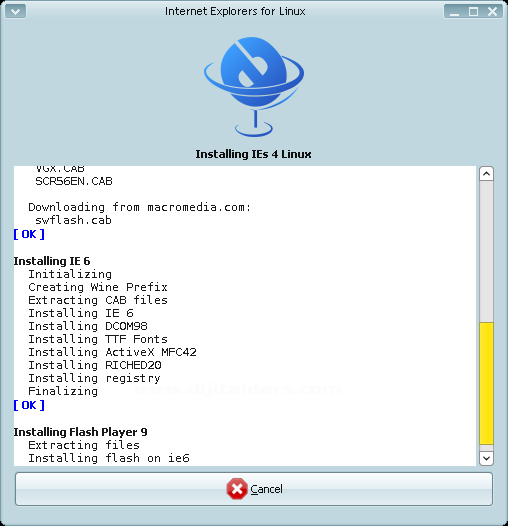
Task: Click the 'swflash.cab' line
Action: click(73, 220)
